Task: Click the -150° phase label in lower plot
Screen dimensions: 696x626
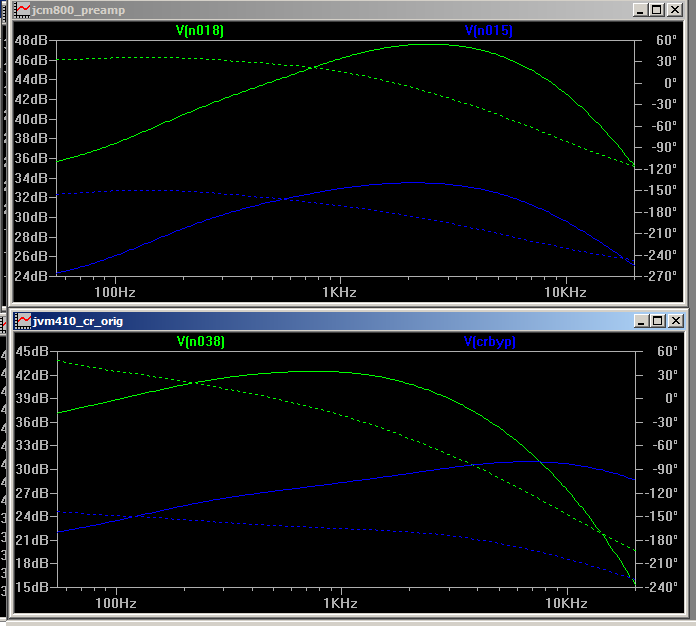Action: pos(661,516)
